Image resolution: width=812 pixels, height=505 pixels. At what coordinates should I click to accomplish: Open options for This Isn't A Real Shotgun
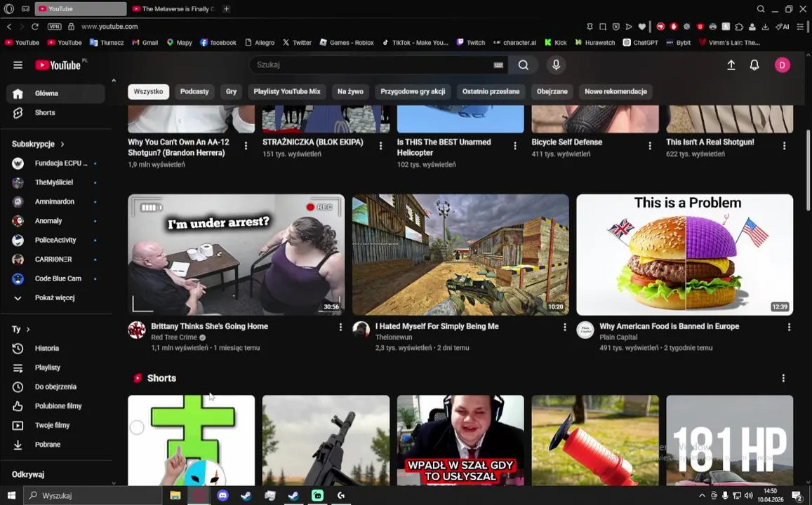click(784, 146)
